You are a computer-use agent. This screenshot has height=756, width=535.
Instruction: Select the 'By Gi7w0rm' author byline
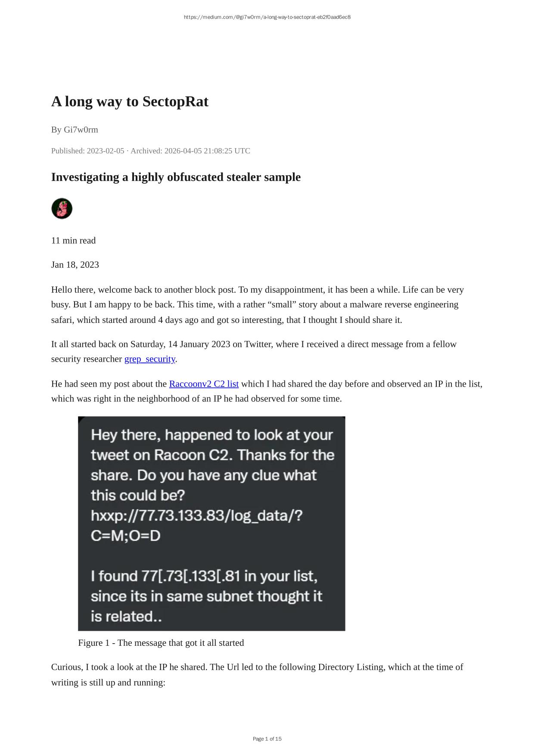pos(75,130)
